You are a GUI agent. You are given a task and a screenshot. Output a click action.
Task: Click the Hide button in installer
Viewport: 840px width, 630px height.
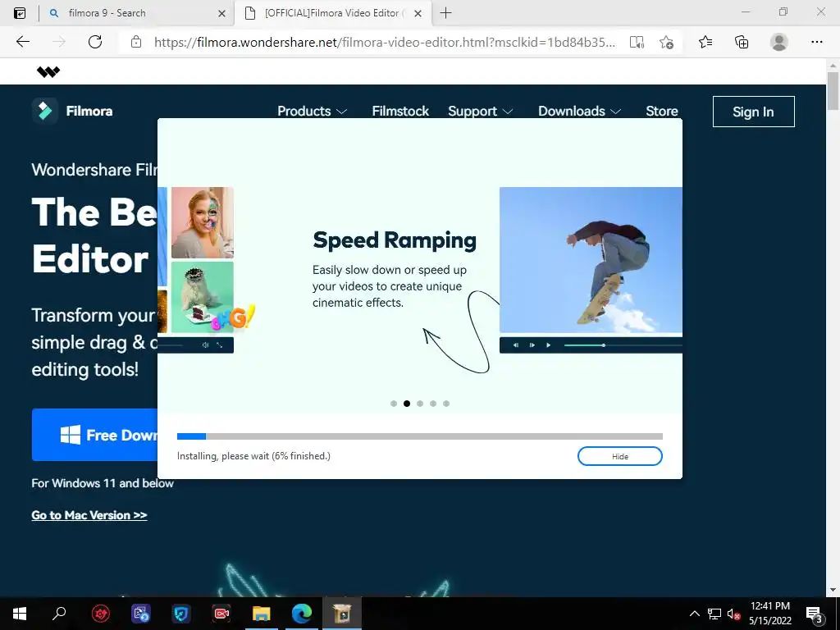point(620,456)
